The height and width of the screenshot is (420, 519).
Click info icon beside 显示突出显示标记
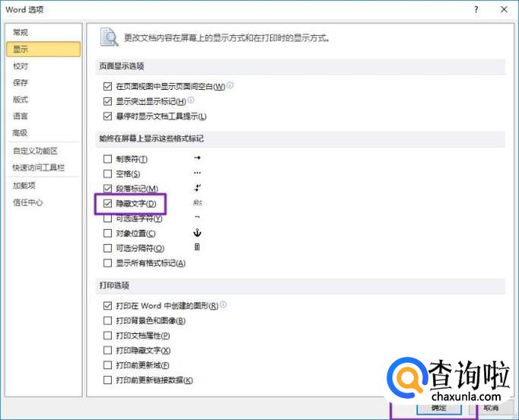tap(191, 100)
